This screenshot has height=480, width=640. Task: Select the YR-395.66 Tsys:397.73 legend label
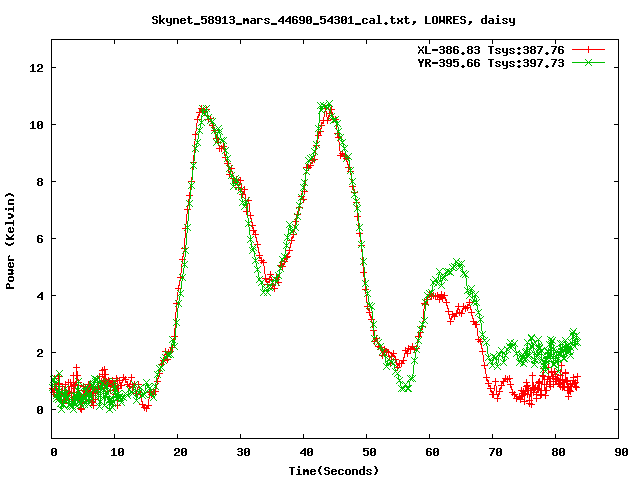click(x=491, y=63)
